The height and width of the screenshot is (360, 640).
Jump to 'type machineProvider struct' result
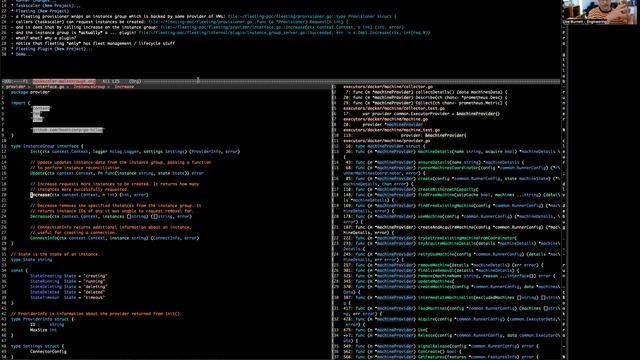click(390, 146)
